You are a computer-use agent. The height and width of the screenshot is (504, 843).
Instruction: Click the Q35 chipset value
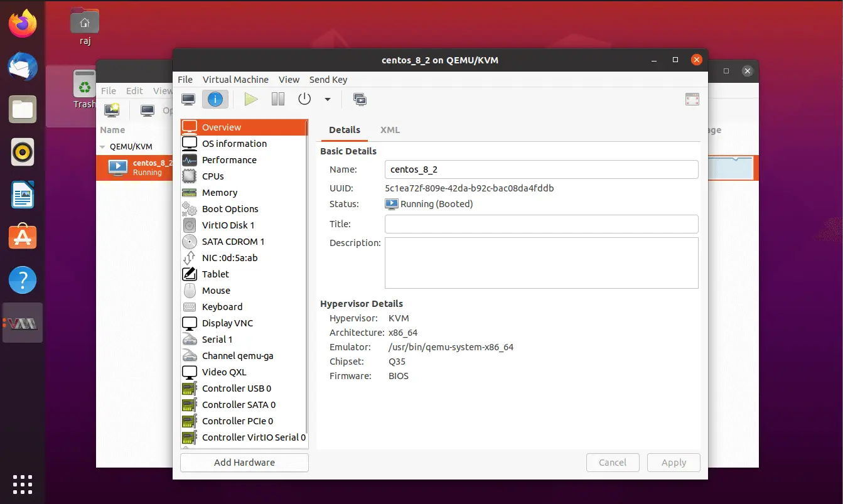[397, 362]
